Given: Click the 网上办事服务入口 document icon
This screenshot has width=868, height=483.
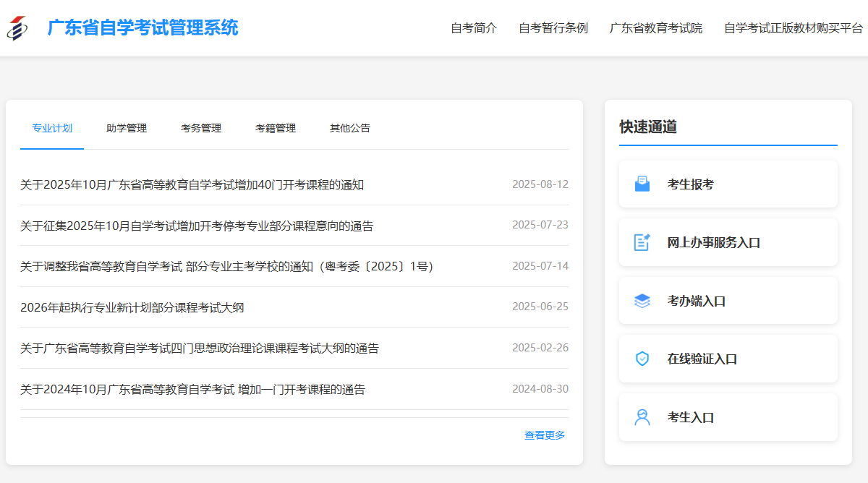Looking at the screenshot, I should point(642,242).
